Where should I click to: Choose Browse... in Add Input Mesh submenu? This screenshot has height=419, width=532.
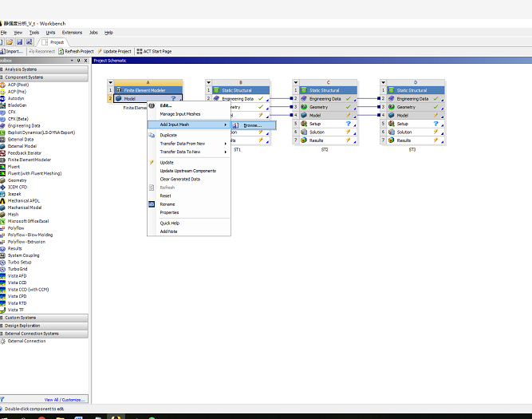(254, 125)
